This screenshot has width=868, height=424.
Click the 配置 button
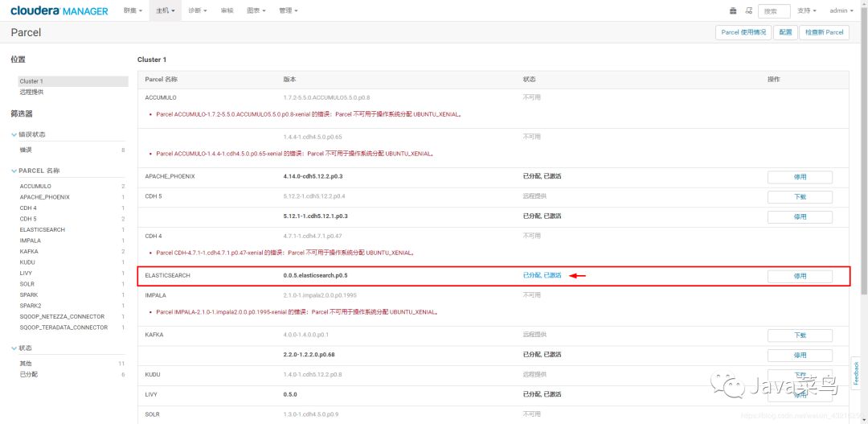tap(785, 32)
